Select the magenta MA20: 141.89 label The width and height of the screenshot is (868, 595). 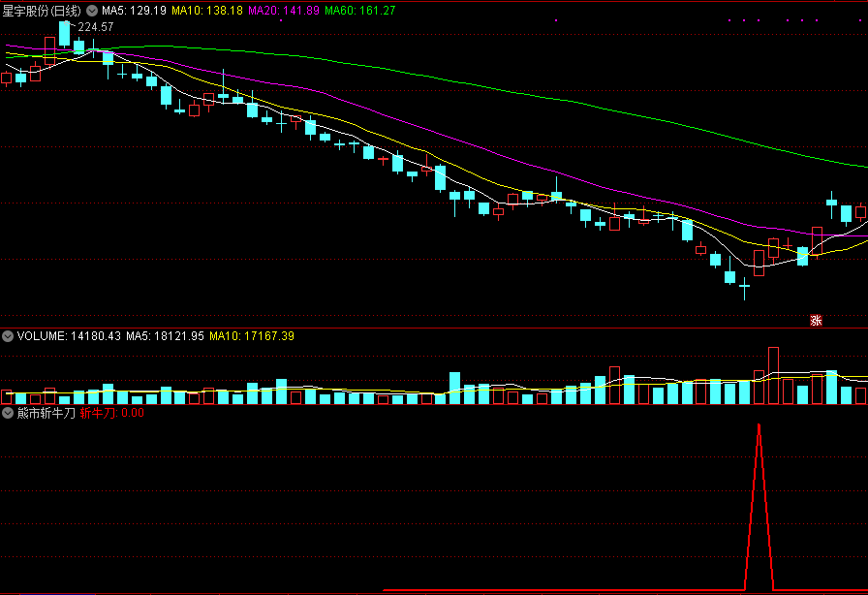284,11
